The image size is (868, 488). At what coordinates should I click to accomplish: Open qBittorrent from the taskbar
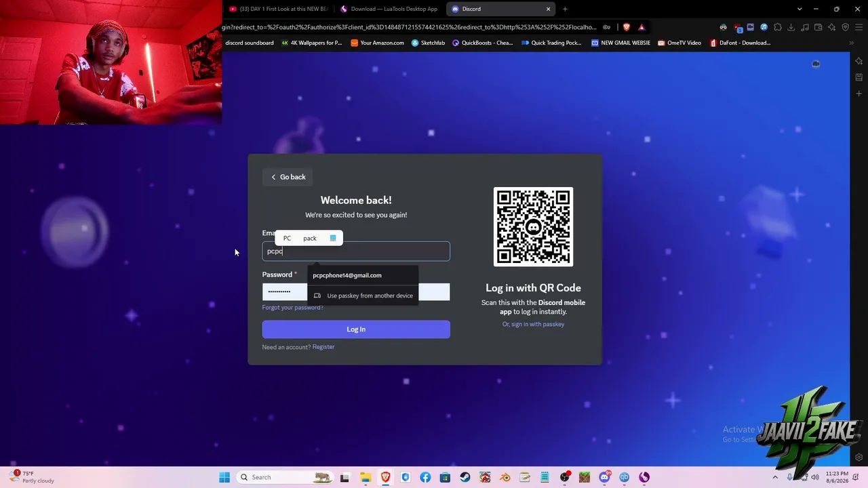tap(624, 477)
